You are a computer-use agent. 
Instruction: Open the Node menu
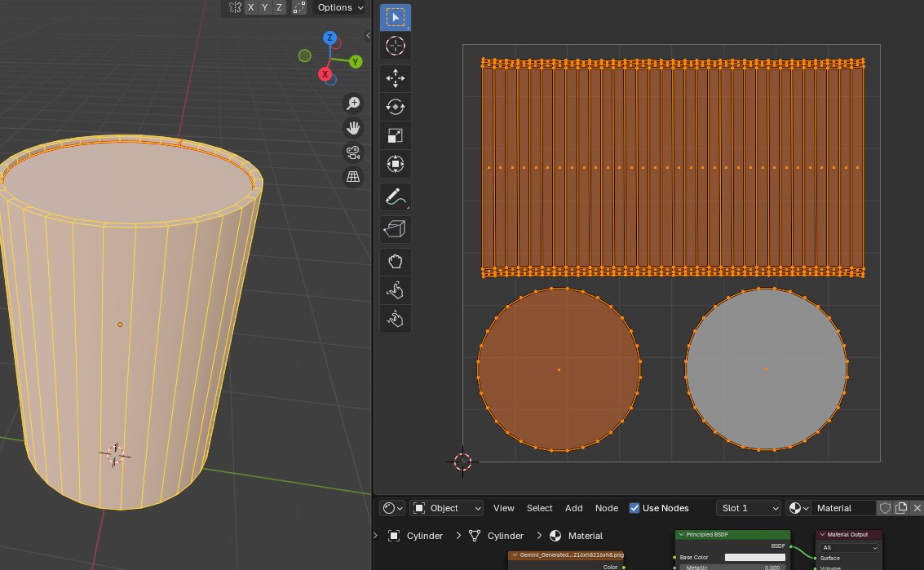click(x=607, y=508)
